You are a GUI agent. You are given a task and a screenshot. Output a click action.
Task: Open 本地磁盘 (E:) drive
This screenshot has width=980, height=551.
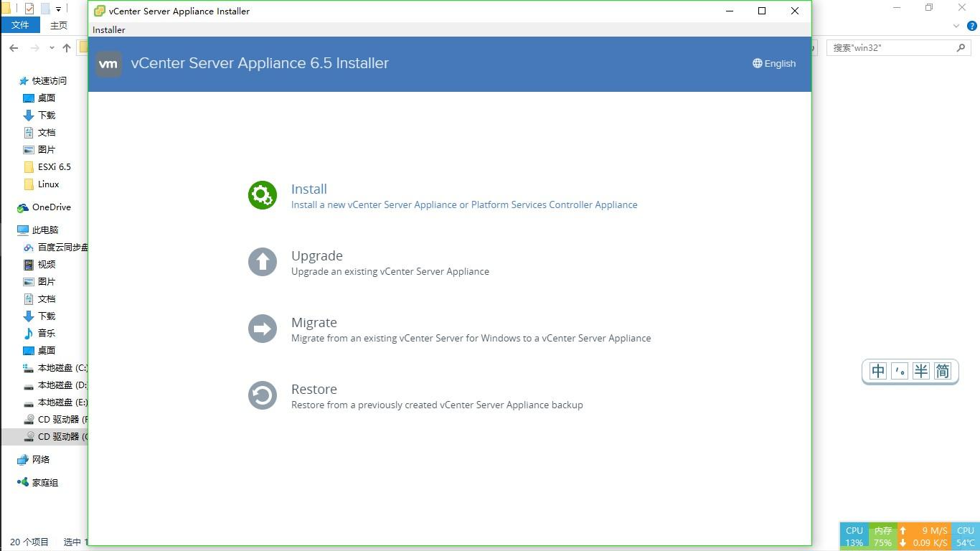pos(55,402)
